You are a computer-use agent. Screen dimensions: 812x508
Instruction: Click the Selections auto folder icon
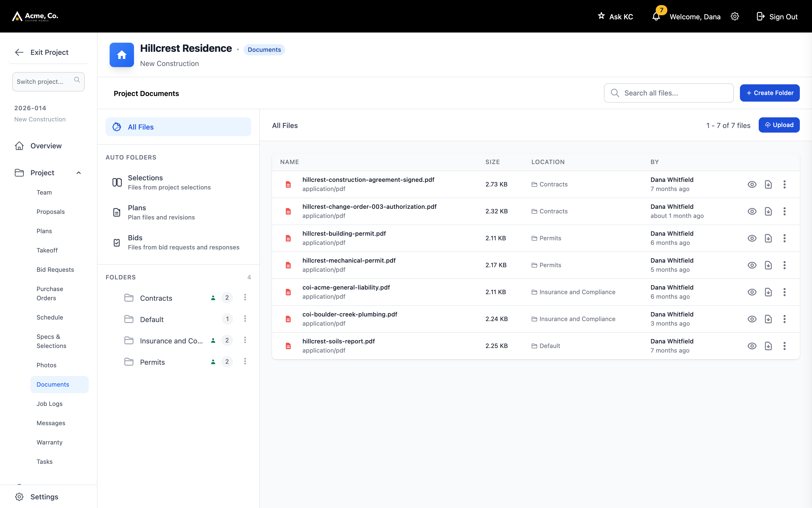pyautogui.click(x=117, y=182)
